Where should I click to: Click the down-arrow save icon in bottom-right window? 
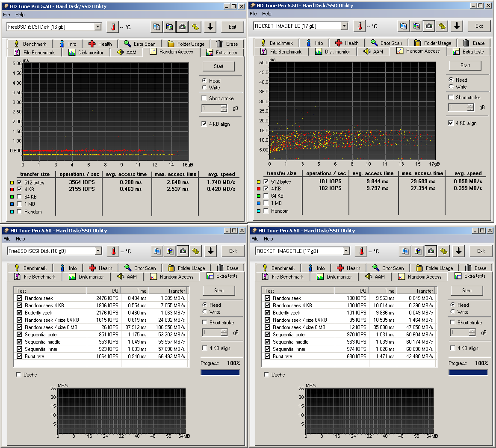coord(458,251)
